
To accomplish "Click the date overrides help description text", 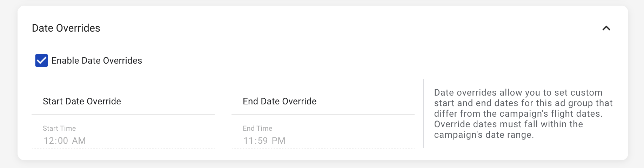I will (523, 114).
